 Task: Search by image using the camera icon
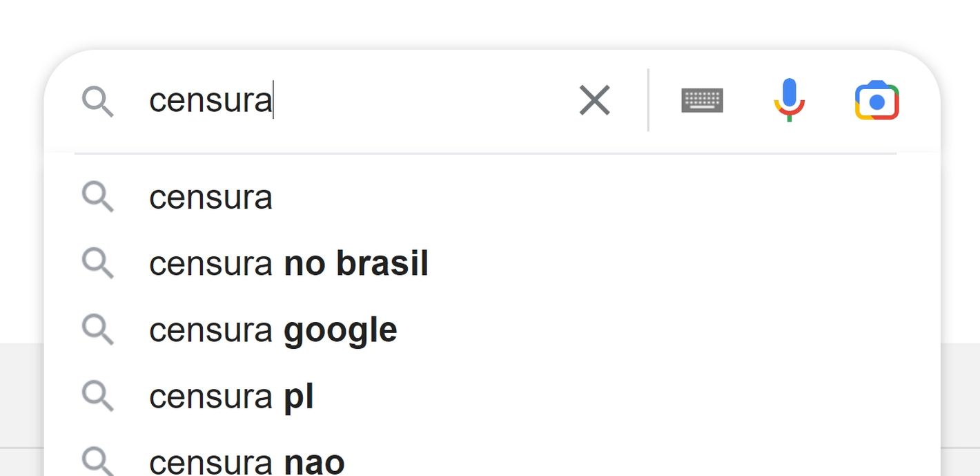[876, 101]
